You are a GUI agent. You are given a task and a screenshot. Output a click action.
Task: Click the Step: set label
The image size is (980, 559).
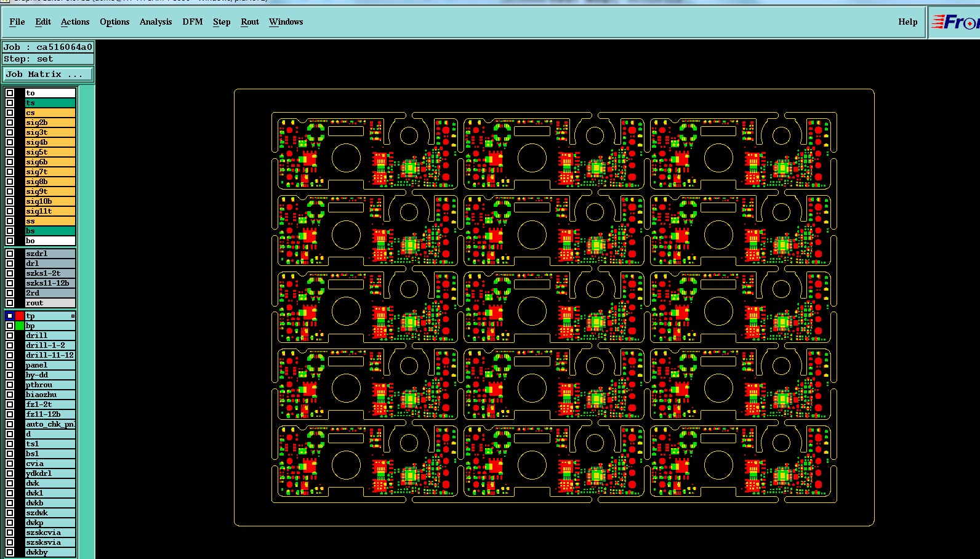48,59
